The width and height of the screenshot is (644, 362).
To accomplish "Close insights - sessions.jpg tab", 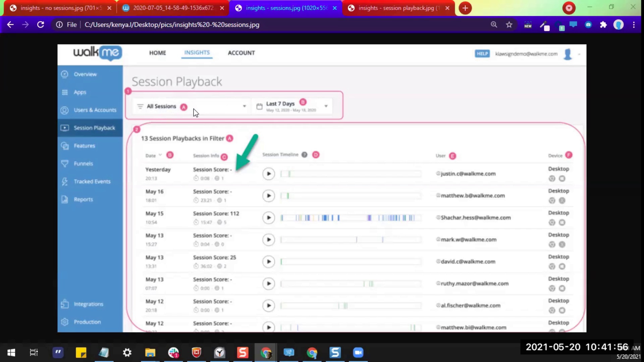I will coord(334,8).
